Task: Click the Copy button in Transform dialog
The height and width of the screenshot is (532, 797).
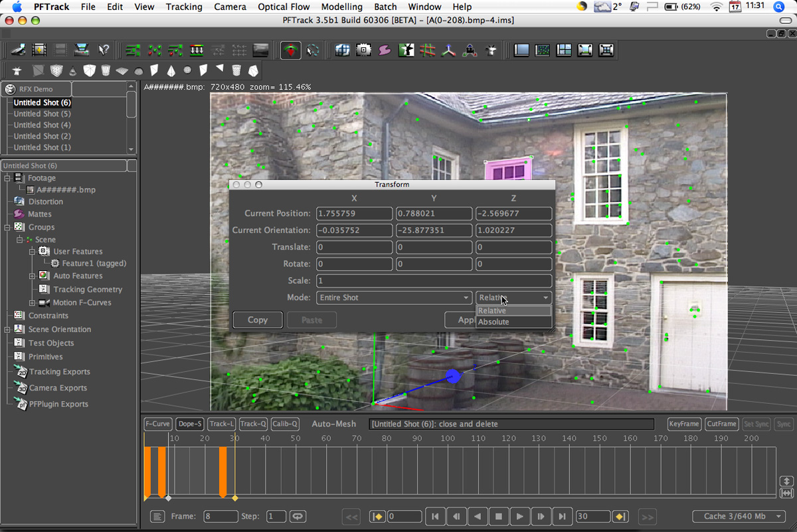Action: click(x=258, y=319)
